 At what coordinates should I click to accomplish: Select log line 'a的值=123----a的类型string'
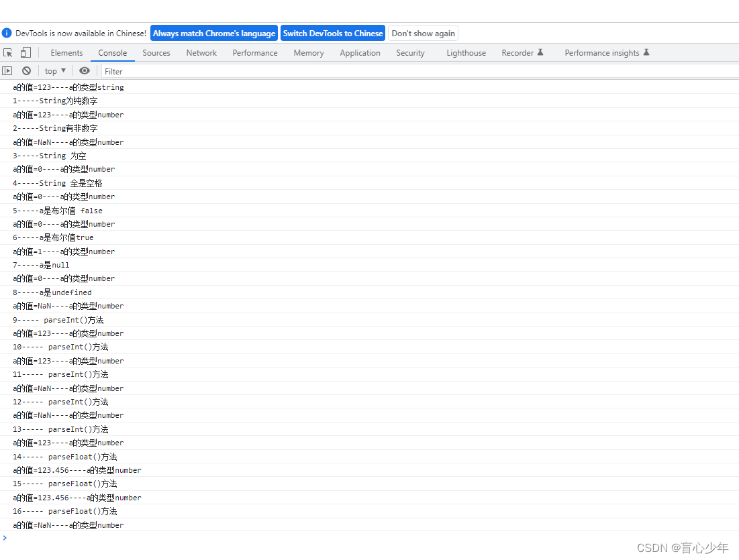click(x=68, y=87)
